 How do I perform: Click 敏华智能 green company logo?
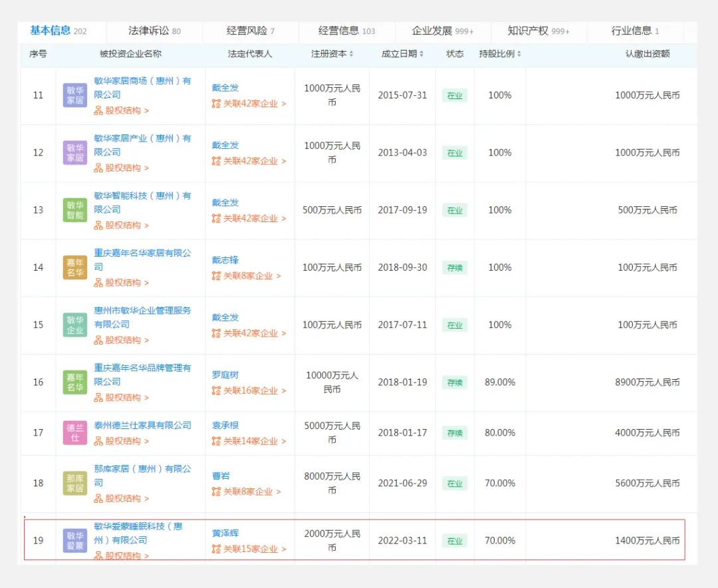click(x=74, y=210)
